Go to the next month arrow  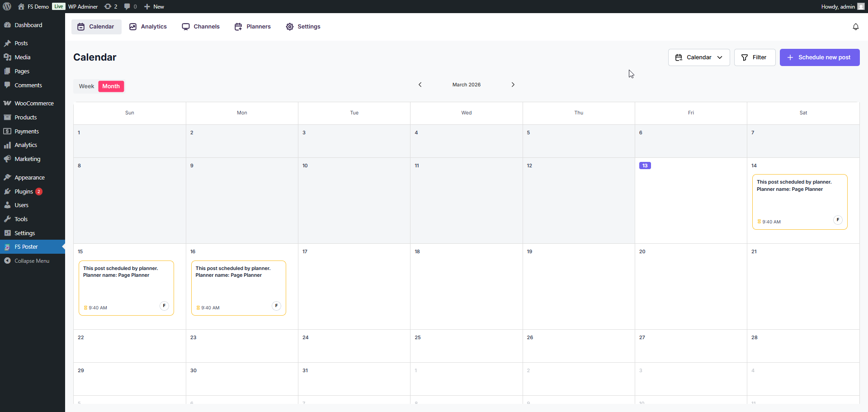click(513, 85)
